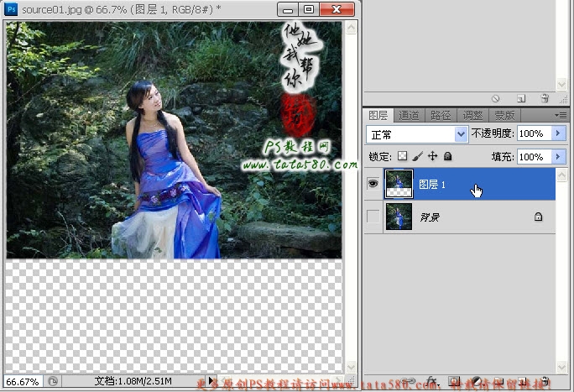The width and height of the screenshot is (574, 392).
Task: Delete layer trash icon in layers panel
Action: click(545, 381)
